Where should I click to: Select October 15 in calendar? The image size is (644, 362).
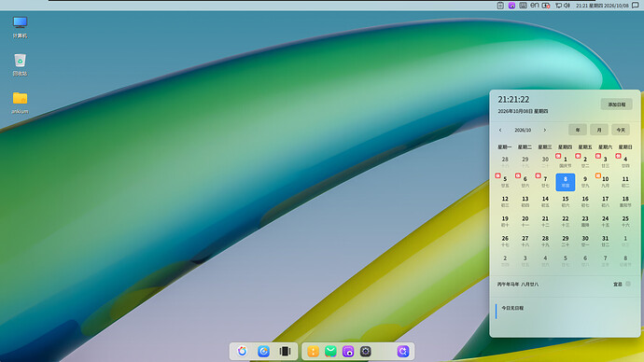point(566,202)
